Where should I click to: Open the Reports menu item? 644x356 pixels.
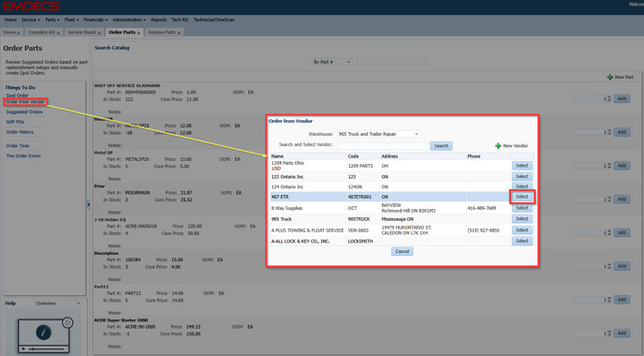[158, 20]
